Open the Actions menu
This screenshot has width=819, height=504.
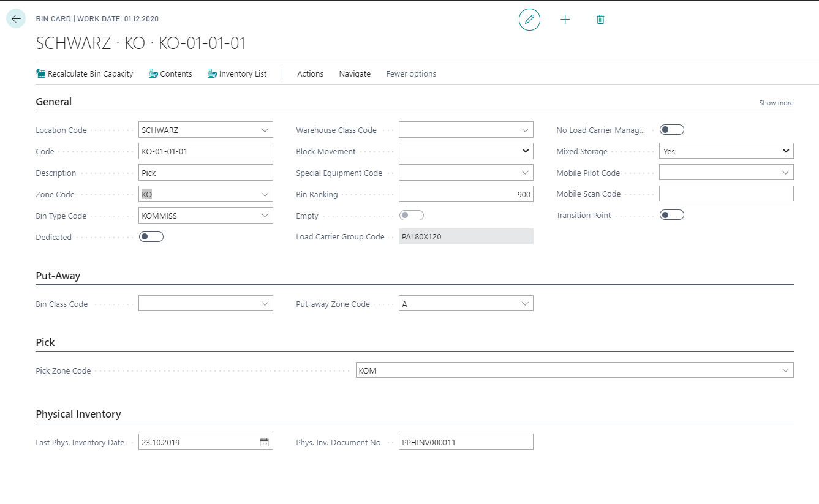pyautogui.click(x=310, y=73)
